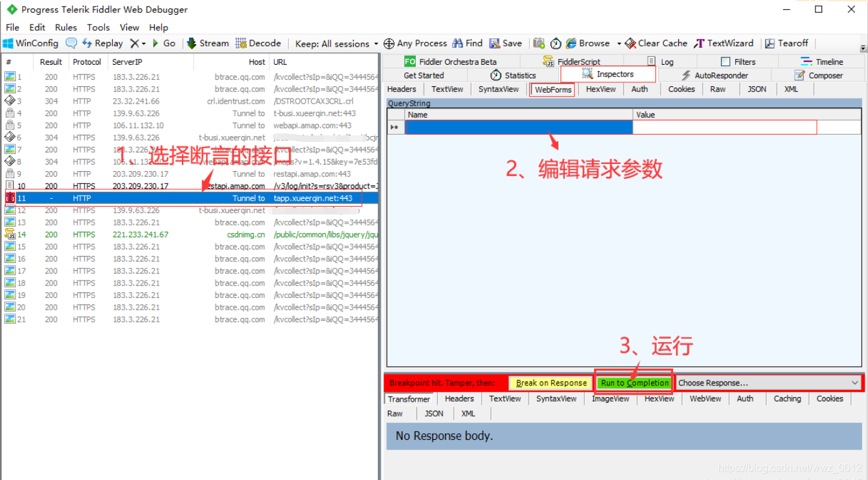Toggle Stream mode in toolbar
868x480 pixels.
click(208, 43)
